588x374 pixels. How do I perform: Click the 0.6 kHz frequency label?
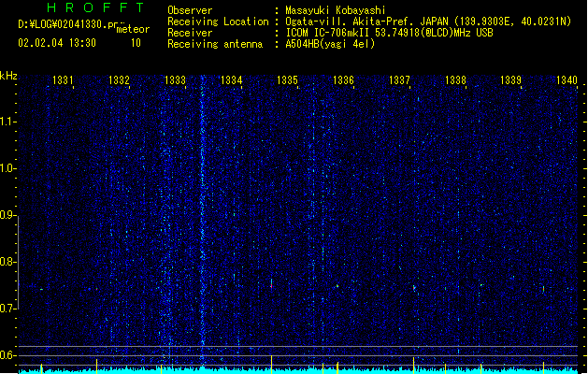click(7, 355)
